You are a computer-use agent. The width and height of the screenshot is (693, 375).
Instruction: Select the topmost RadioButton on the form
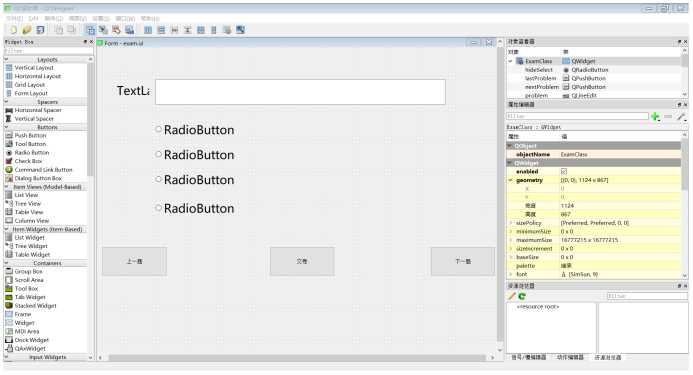point(195,130)
